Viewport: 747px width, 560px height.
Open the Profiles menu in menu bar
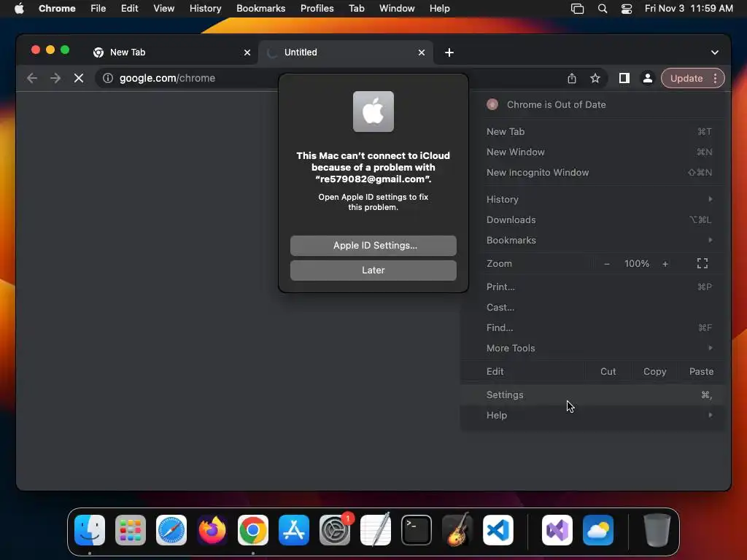(x=317, y=9)
